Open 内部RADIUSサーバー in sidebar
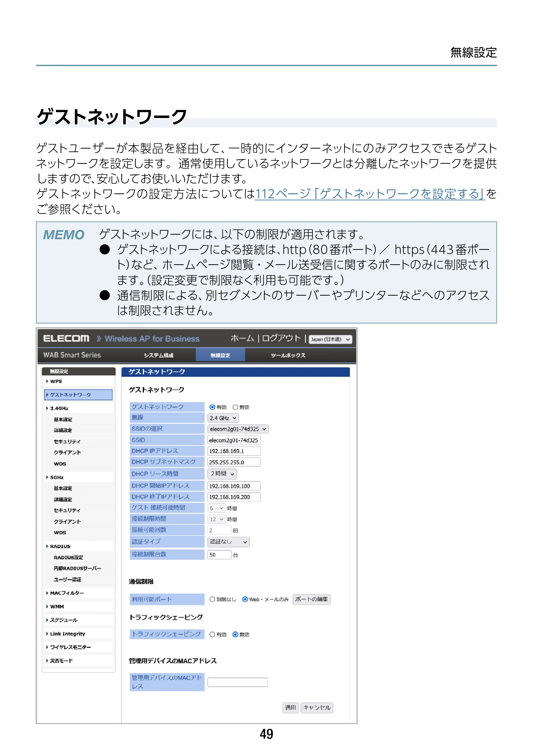Image resolution: width=533 pixels, height=756 pixels. coord(77,568)
